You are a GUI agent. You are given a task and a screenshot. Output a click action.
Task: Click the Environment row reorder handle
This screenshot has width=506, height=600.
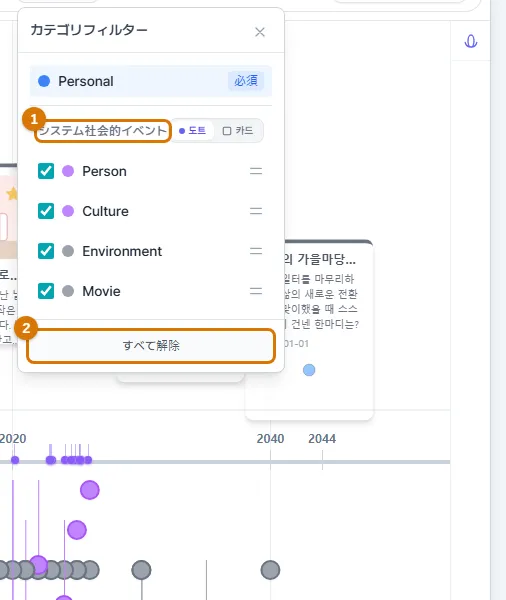pyautogui.click(x=256, y=251)
